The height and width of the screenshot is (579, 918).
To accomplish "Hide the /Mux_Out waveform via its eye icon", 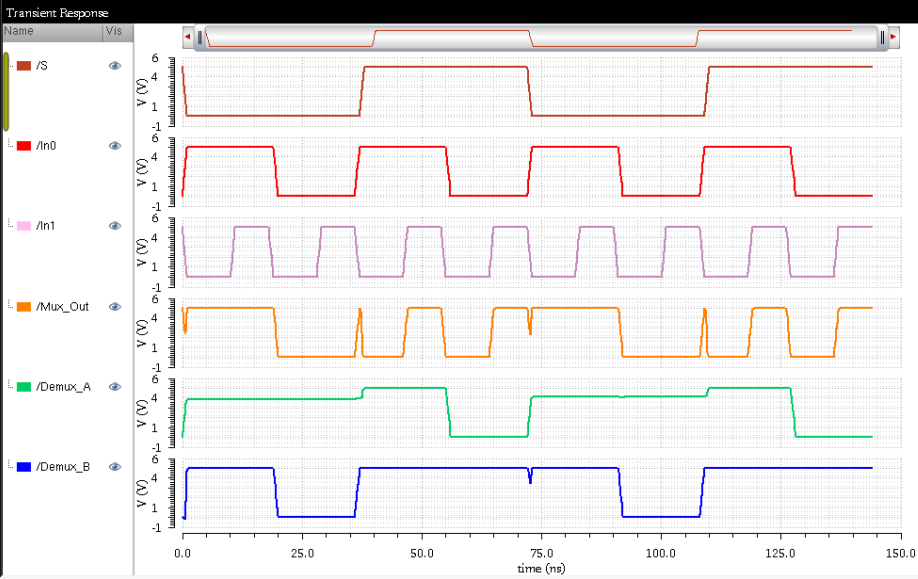I will point(114,306).
